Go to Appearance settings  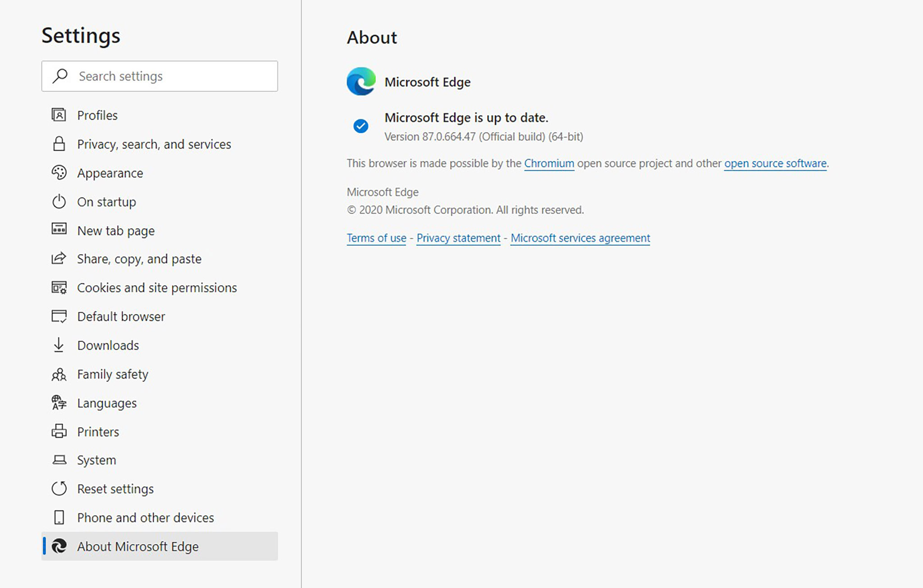(160, 173)
